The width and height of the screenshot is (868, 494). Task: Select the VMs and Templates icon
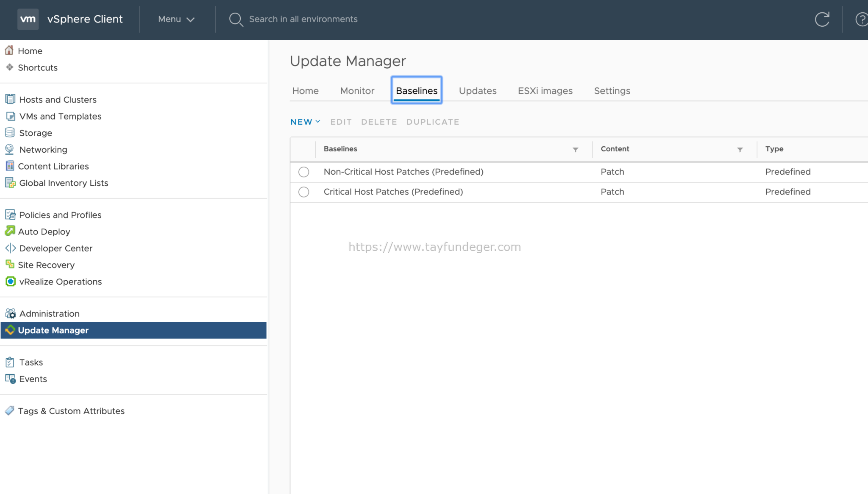click(x=9, y=116)
